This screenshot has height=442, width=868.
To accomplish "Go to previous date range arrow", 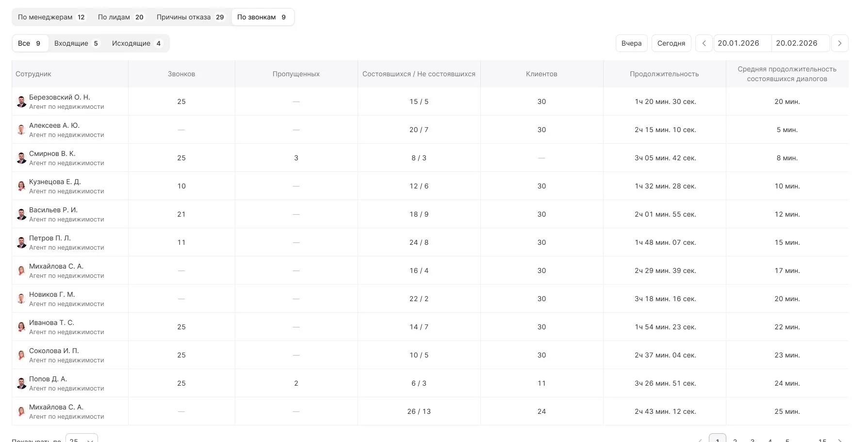I will point(704,43).
